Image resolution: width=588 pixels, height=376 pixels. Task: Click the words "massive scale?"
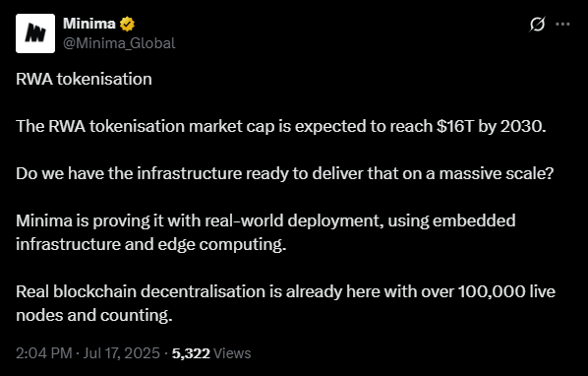[497, 174]
